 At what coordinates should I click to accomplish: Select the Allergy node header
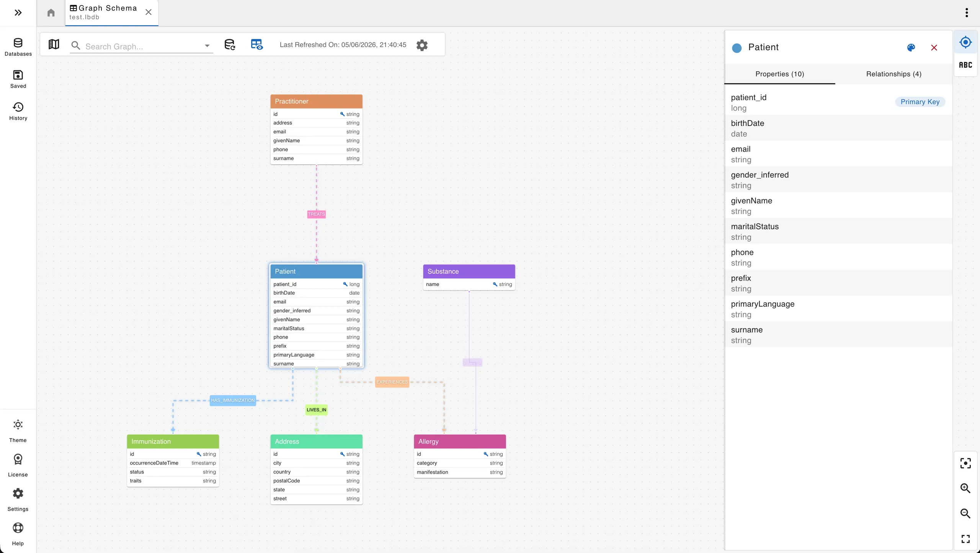click(460, 442)
